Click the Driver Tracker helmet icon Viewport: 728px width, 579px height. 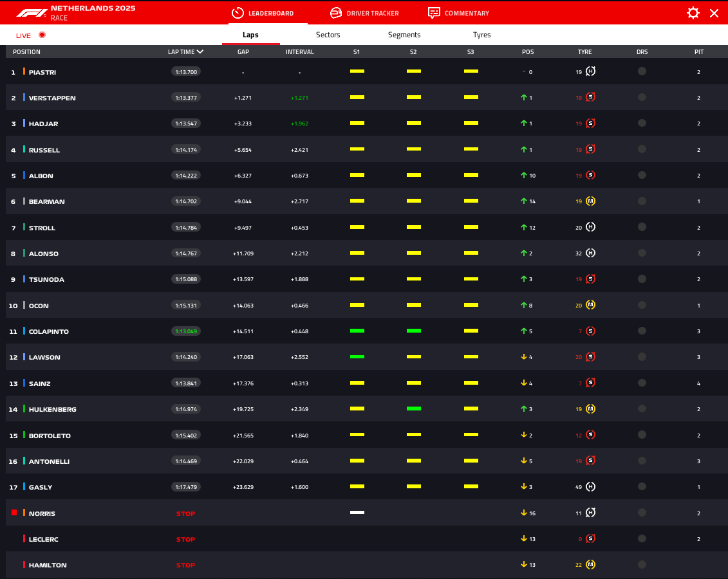(336, 13)
